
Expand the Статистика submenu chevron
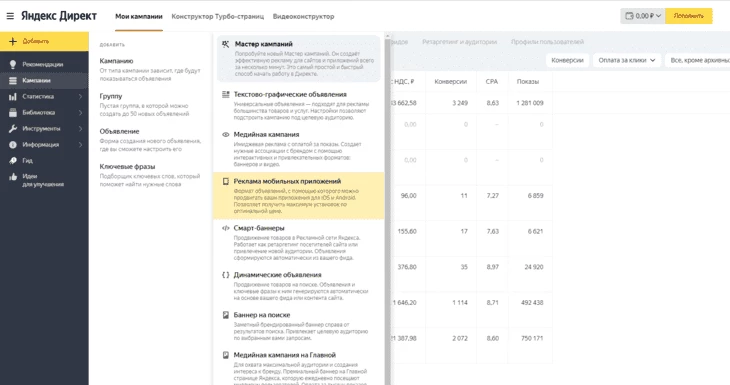pos(80,96)
